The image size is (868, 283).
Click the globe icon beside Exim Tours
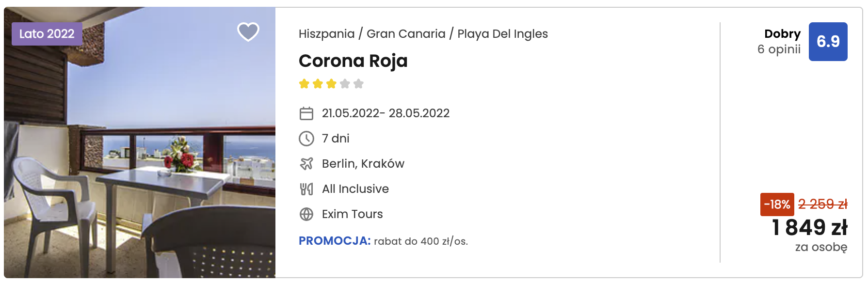click(x=306, y=214)
